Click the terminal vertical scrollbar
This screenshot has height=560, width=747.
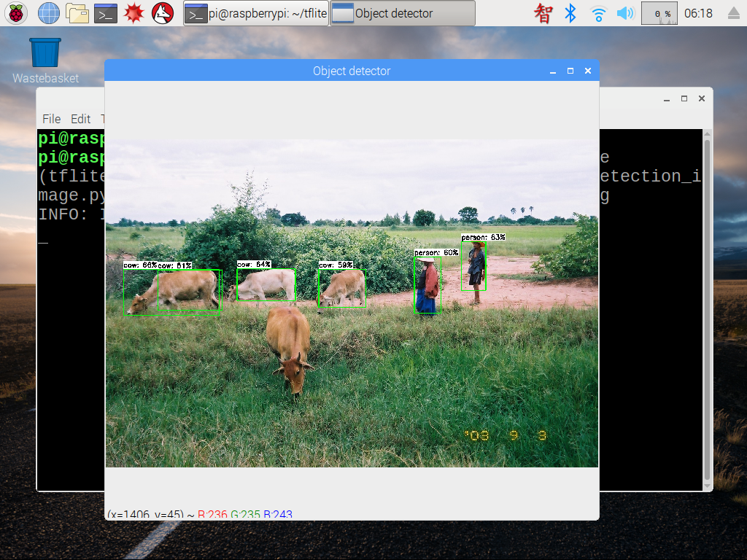(x=708, y=309)
